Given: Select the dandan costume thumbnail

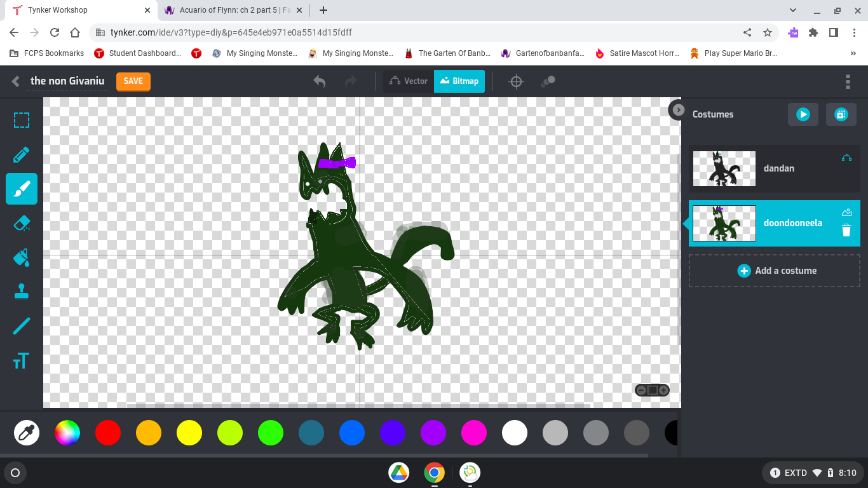Looking at the screenshot, I should pos(724,168).
